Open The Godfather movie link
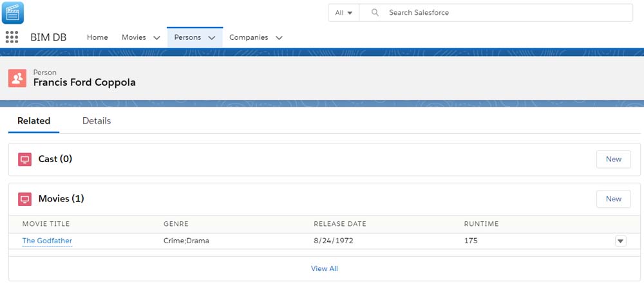Image resolution: width=644 pixels, height=287 pixels. click(x=47, y=241)
